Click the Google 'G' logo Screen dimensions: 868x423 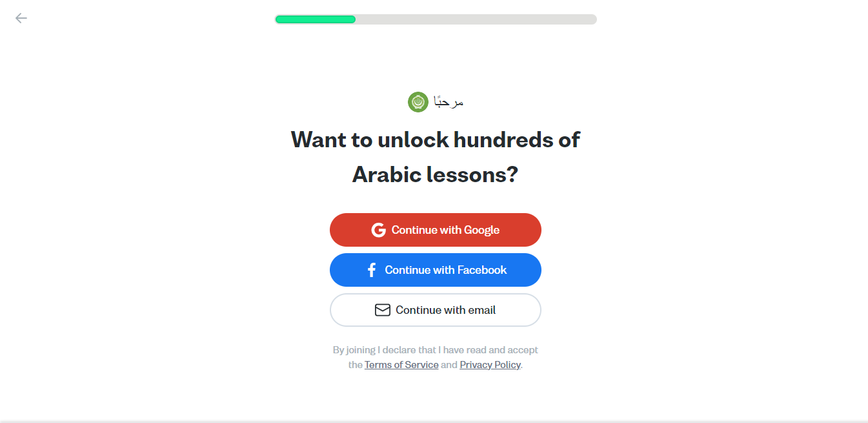tap(379, 230)
